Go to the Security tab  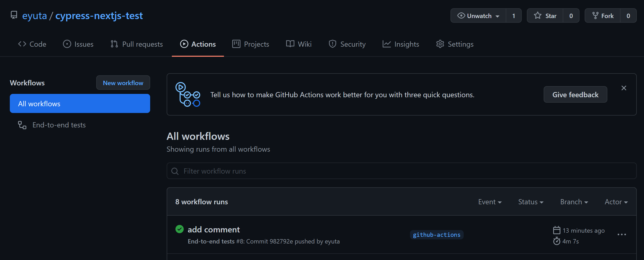point(347,44)
